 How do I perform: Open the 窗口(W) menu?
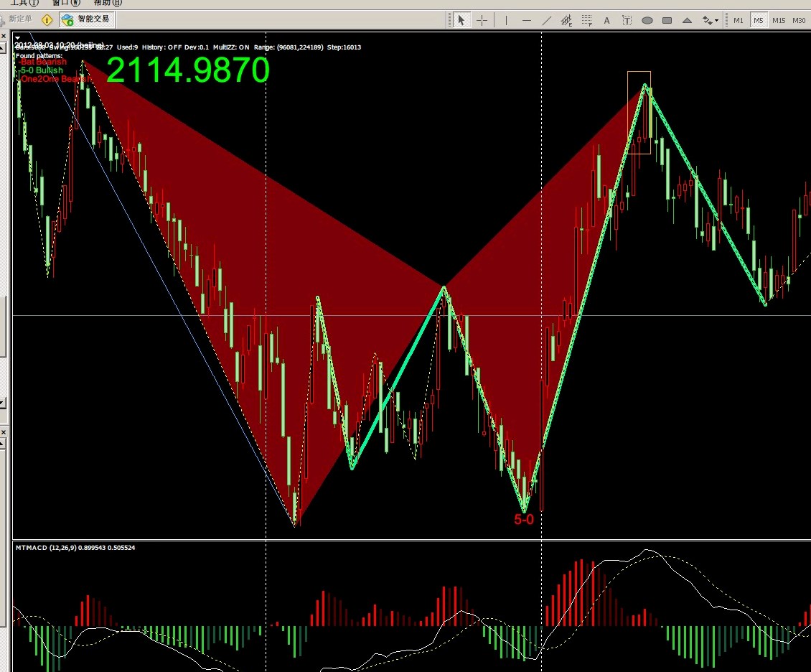pos(66,3)
